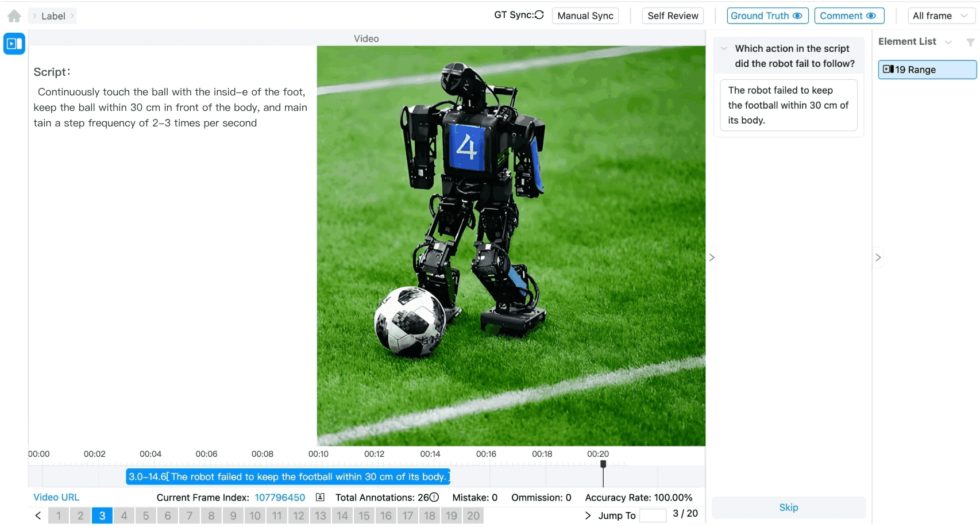Click the Label breadcrumb item
The height and width of the screenshot is (527, 980).
tap(53, 16)
